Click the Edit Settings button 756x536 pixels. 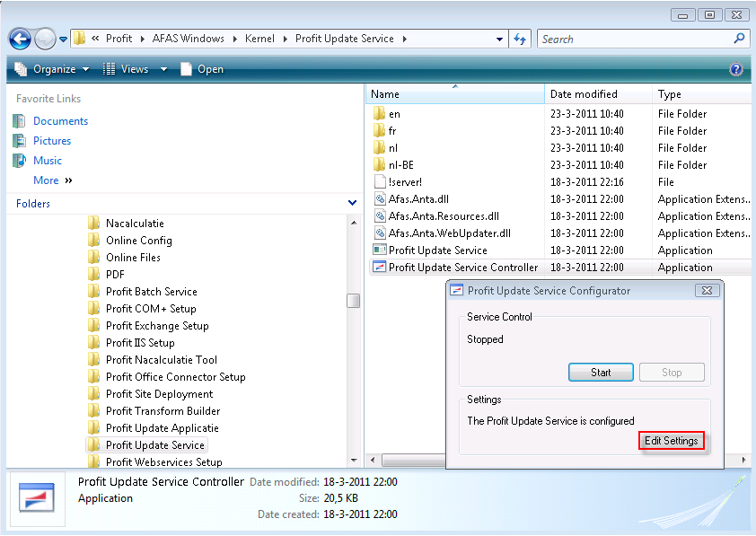tap(671, 441)
